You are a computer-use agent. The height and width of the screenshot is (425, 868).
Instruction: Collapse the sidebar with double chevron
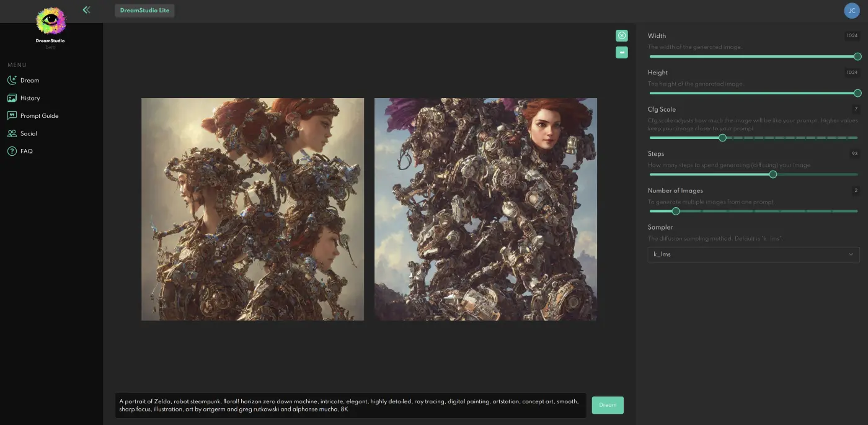click(x=86, y=10)
